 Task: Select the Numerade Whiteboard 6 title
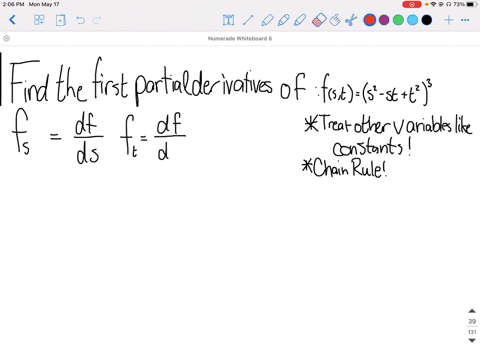click(x=240, y=38)
